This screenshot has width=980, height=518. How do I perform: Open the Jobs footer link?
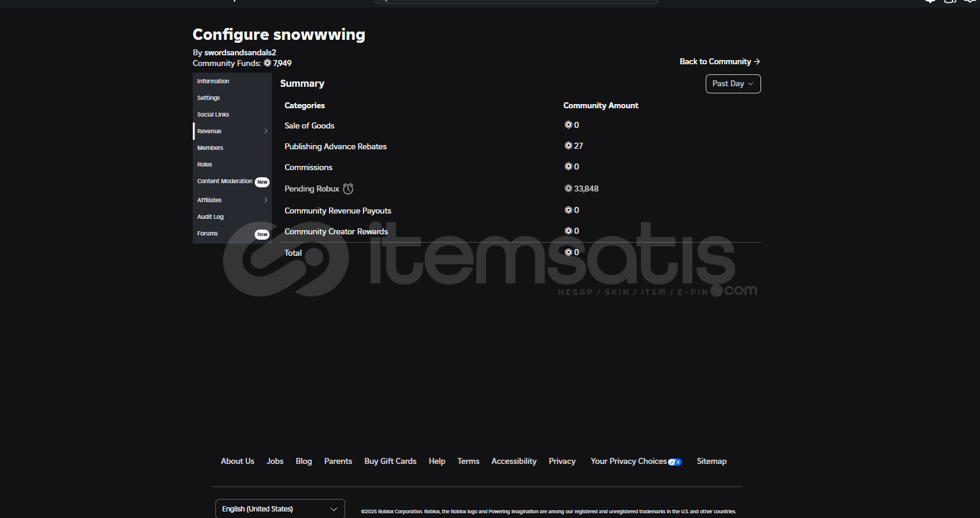(x=275, y=461)
